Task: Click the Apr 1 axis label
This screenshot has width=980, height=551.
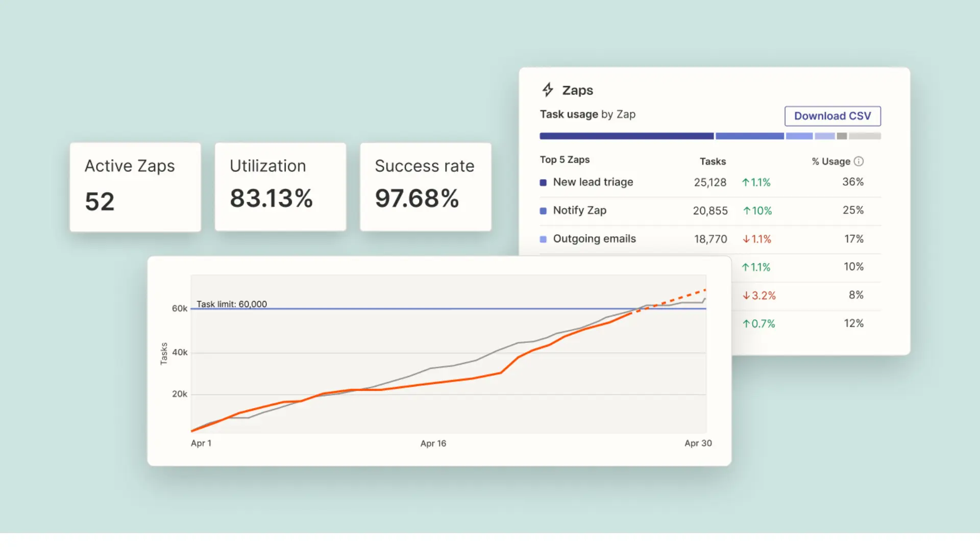Action: click(201, 443)
